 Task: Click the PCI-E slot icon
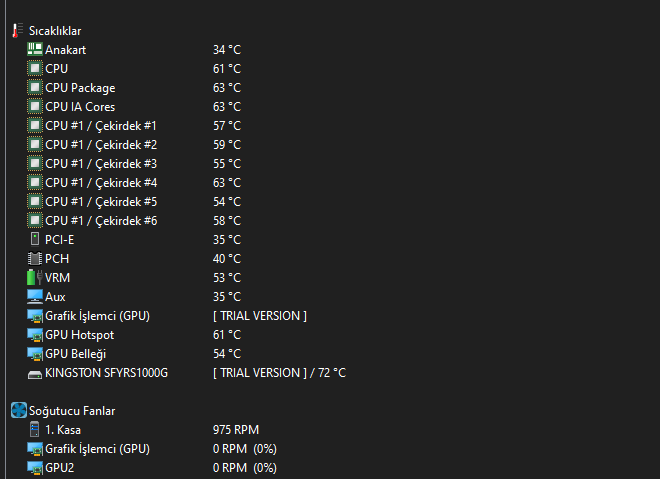pos(35,239)
